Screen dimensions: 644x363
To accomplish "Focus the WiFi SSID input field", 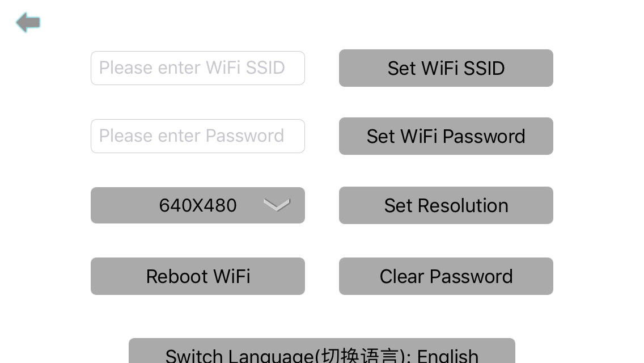I will 197,68.
